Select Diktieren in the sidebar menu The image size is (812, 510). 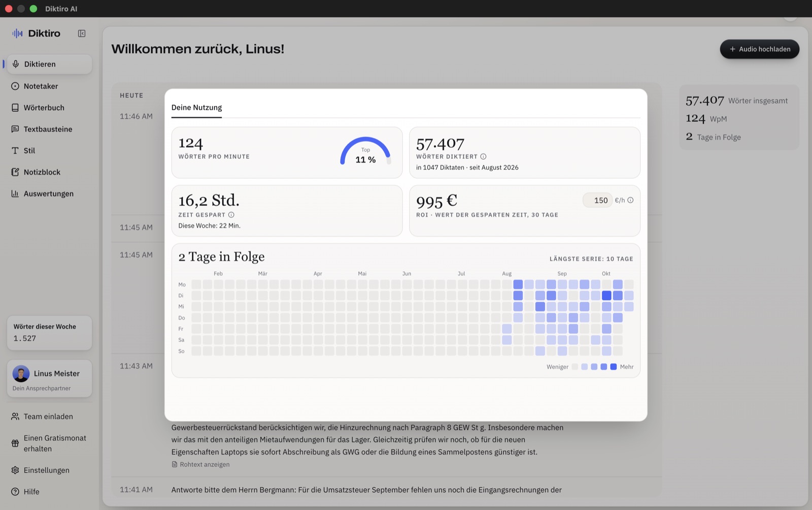pyautogui.click(x=49, y=64)
